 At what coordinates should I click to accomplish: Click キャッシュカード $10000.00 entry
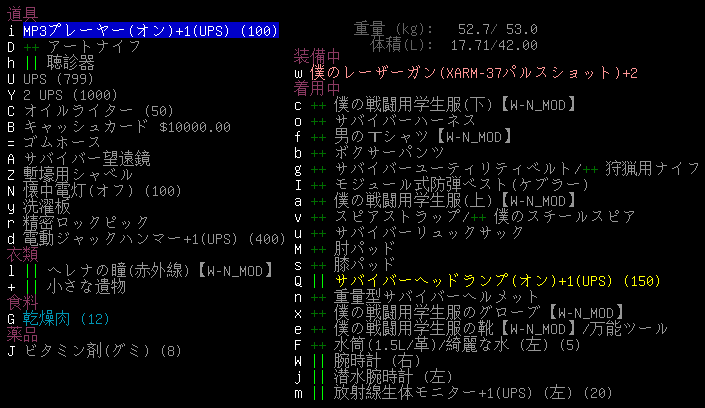(126, 127)
